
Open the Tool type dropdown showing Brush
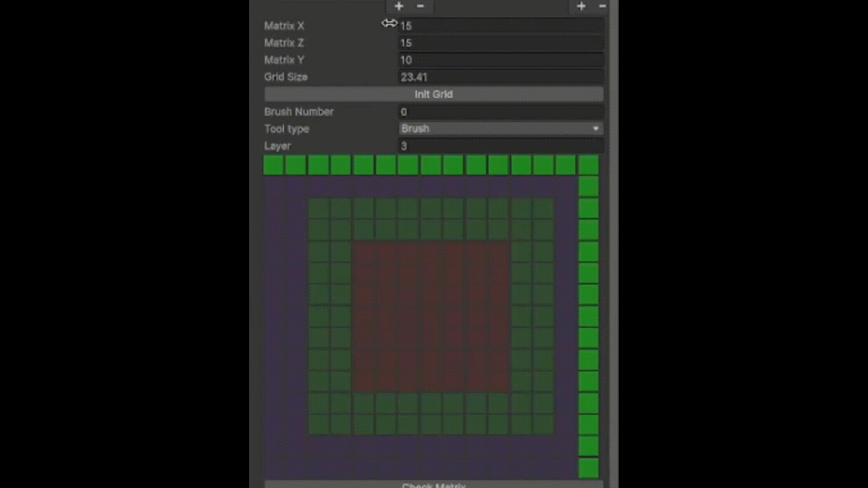501,129
